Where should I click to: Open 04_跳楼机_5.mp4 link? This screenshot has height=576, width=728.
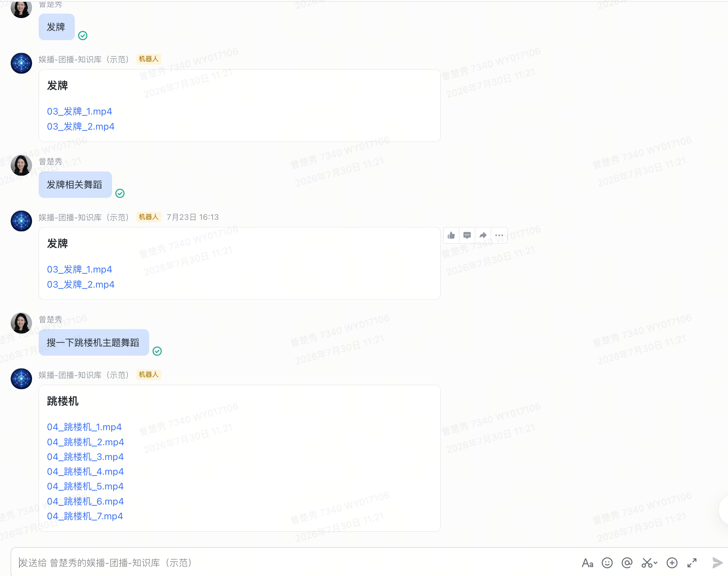[x=85, y=486]
